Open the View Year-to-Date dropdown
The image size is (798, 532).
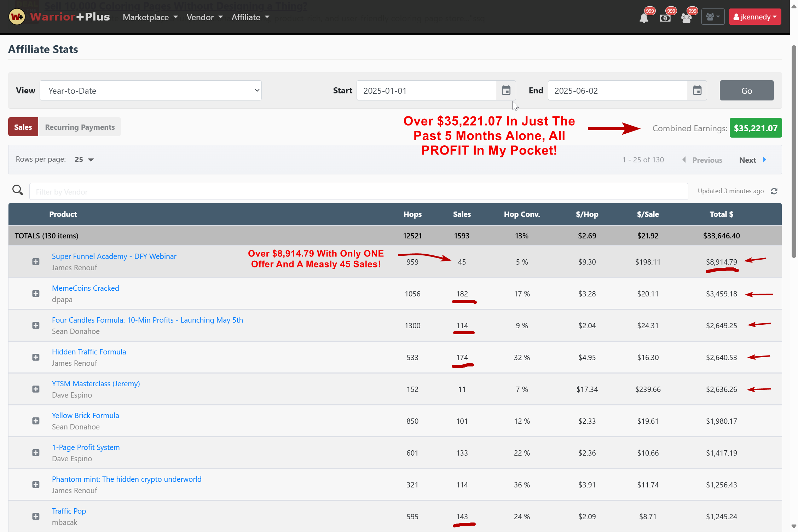coord(151,91)
